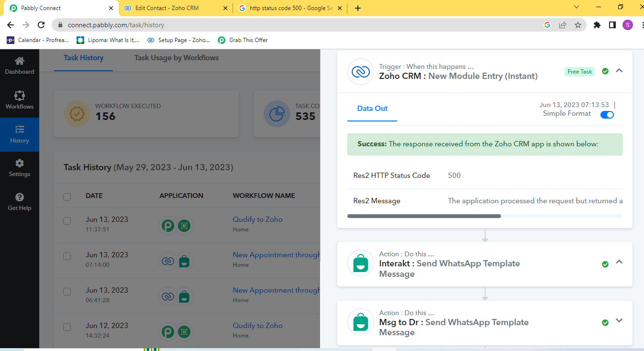Click the green success check on Interakt step
This screenshot has width=644, height=351.
coord(605,264)
